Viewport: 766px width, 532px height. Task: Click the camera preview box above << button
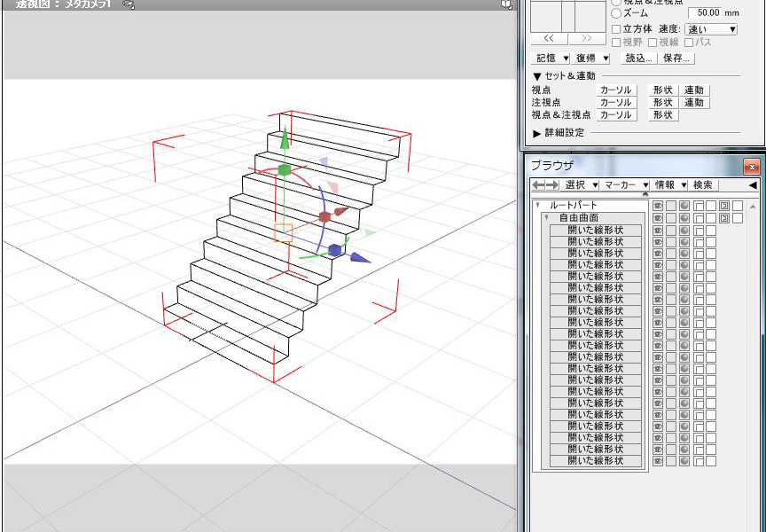coord(568,16)
